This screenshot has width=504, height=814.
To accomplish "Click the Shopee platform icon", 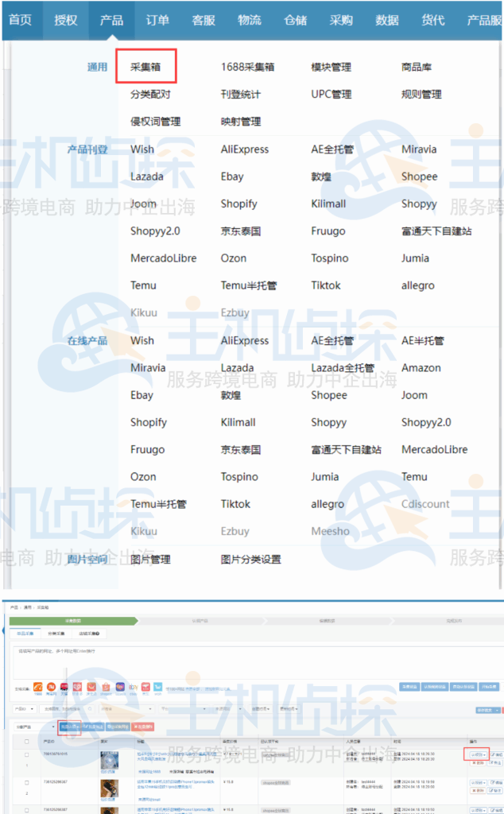I will coord(106,687).
